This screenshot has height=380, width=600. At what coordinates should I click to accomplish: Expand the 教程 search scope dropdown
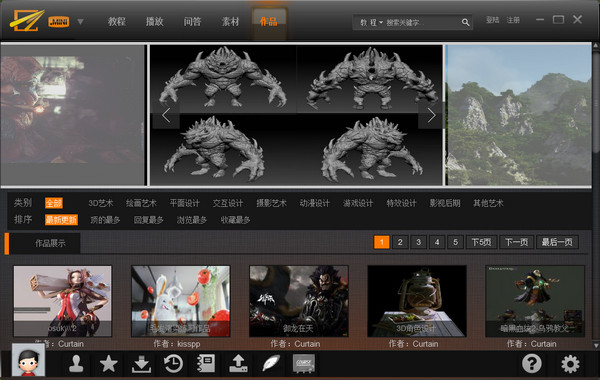(371, 23)
